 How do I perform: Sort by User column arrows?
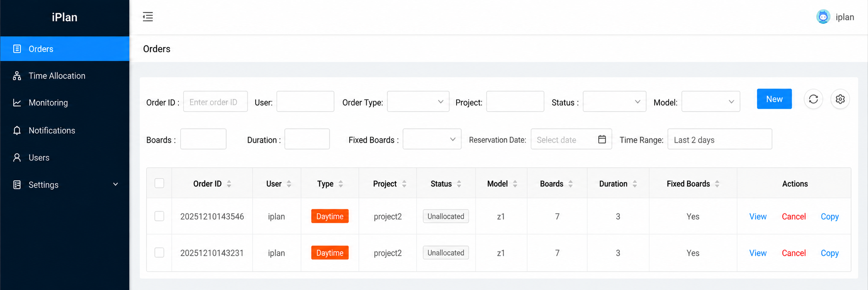point(289,184)
